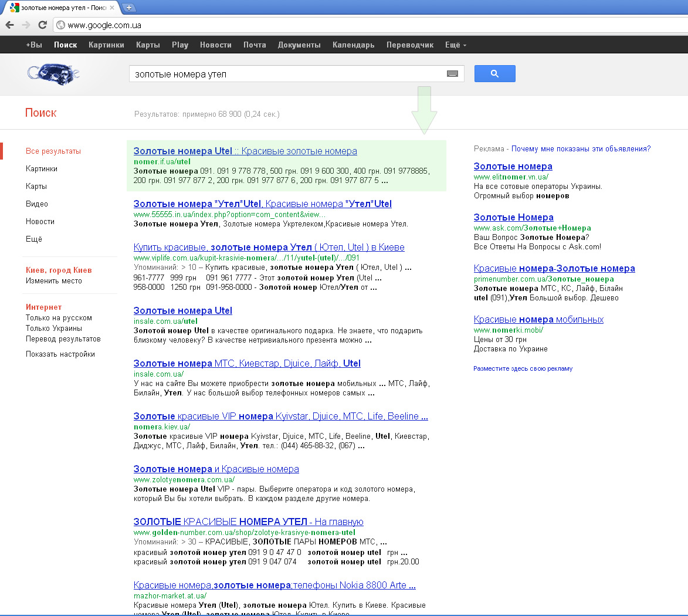Open Золотые красивые VIP номера Kyivstar result

point(280,416)
